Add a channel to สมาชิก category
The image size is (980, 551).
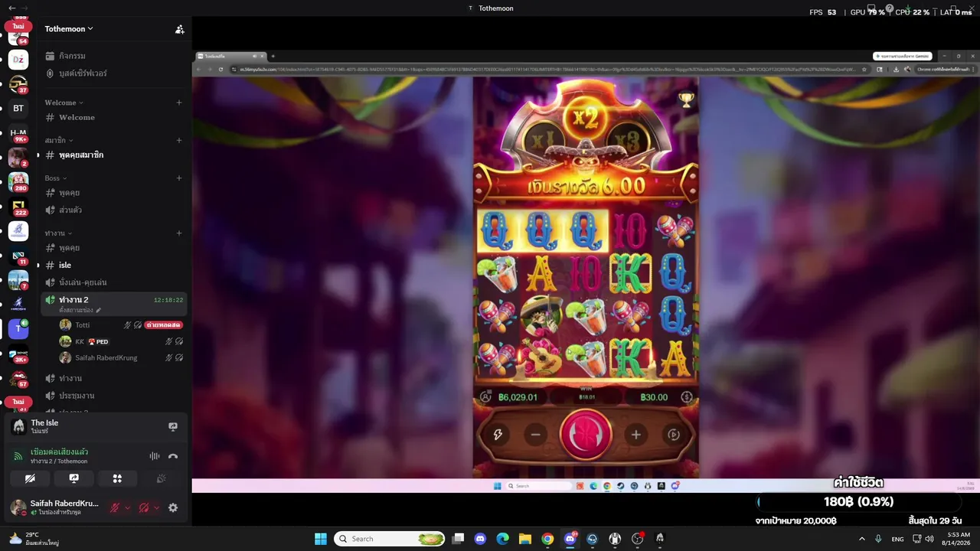[x=179, y=140]
